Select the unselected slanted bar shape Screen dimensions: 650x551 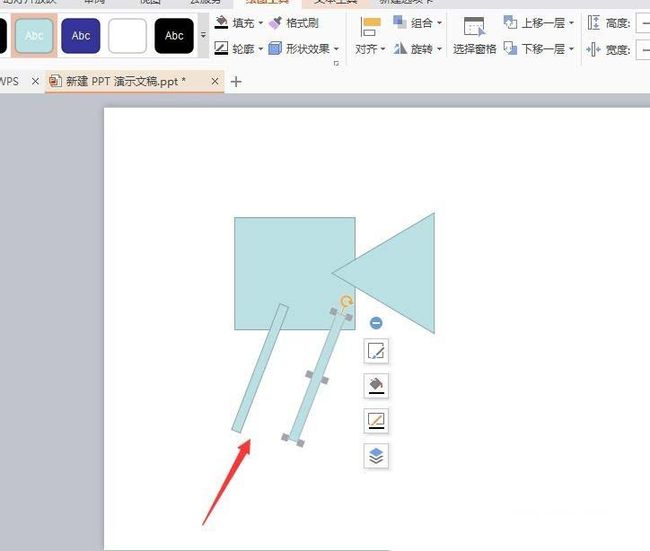(260, 368)
